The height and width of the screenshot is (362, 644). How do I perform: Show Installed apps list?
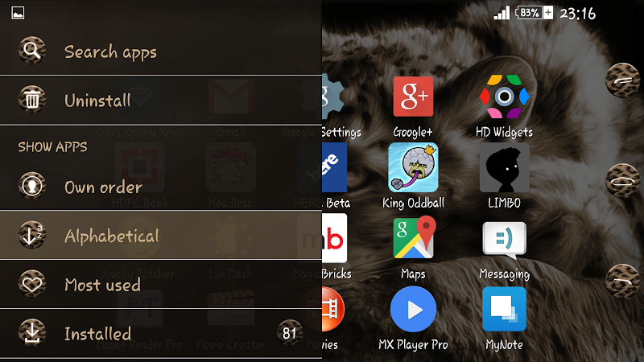click(160, 333)
